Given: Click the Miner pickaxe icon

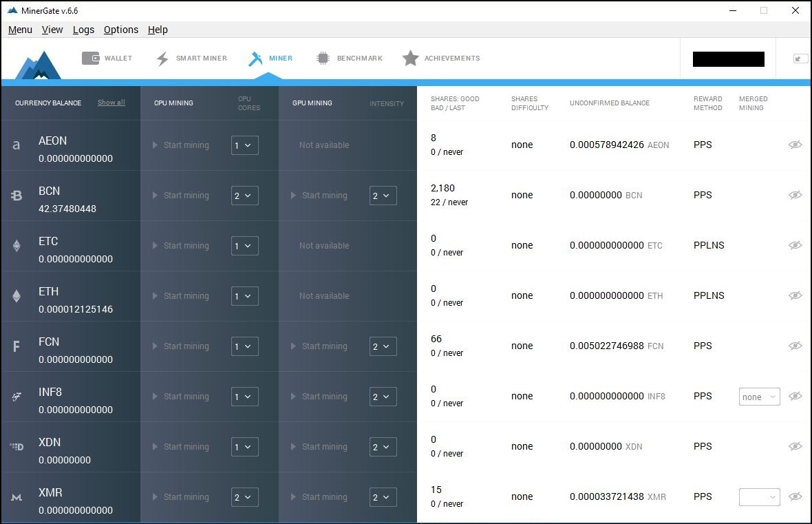Looking at the screenshot, I should point(255,59).
